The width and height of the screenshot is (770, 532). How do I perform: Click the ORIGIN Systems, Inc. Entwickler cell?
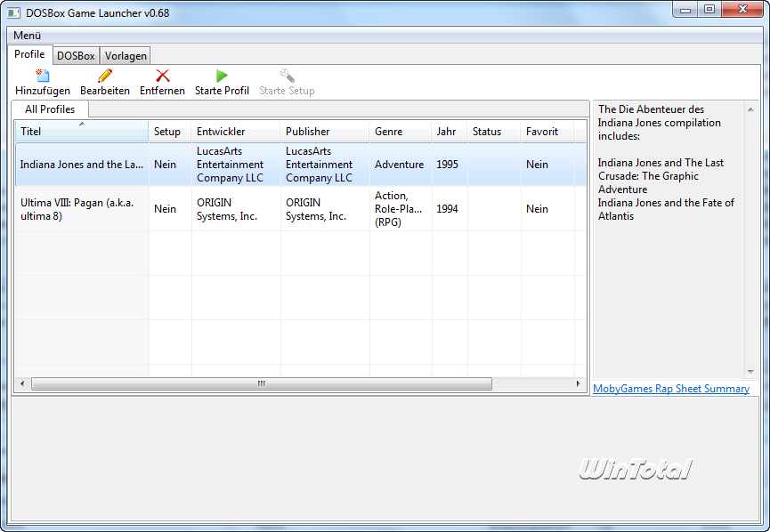(236, 209)
